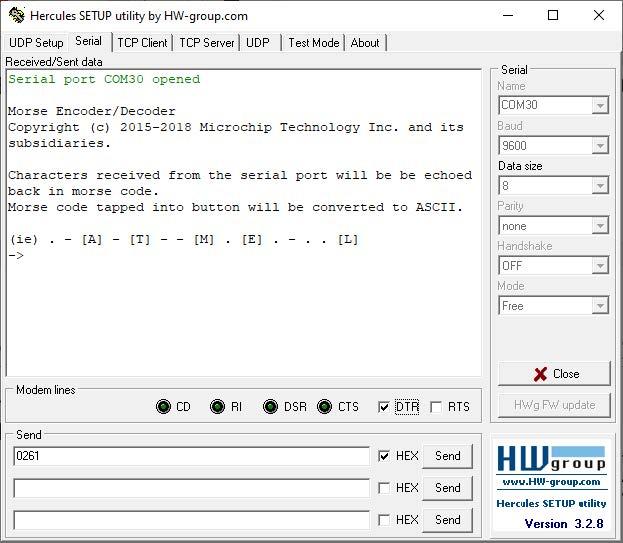The image size is (623, 543).
Task: Enable the RTS checkbox
Action: coord(436,407)
